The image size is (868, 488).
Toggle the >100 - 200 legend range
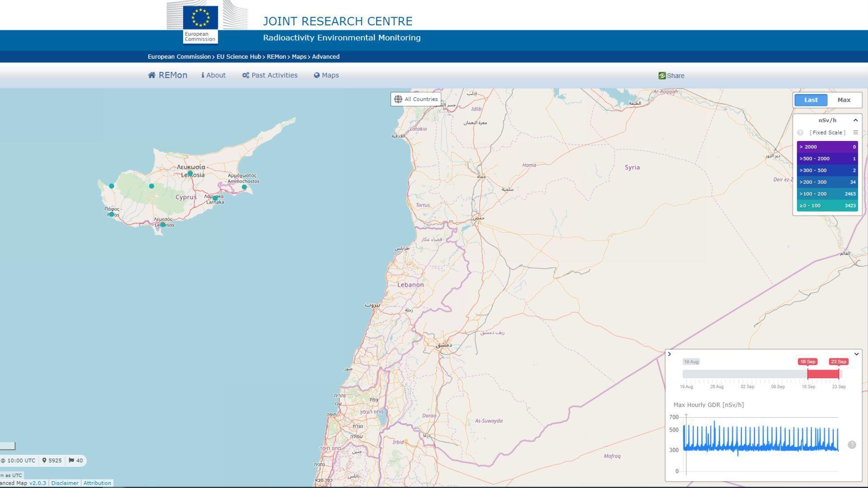tap(827, 194)
